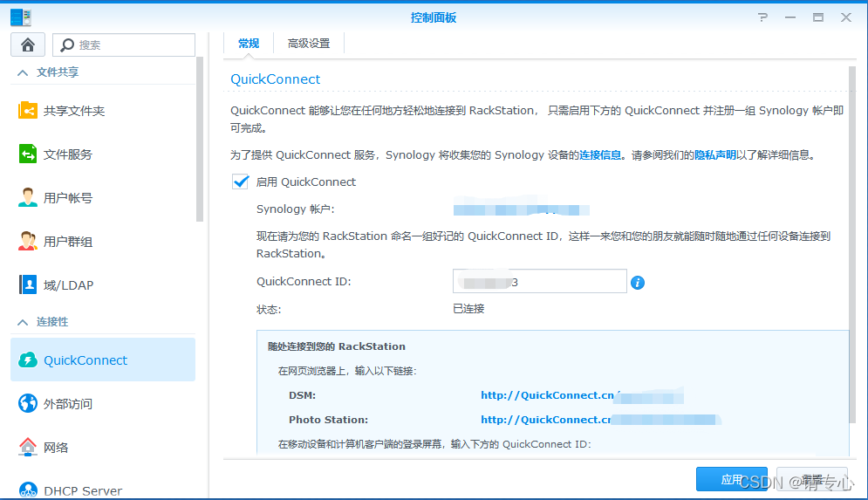868x500 pixels.
Task: Click the 控制面板 window title
Action: (434, 17)
